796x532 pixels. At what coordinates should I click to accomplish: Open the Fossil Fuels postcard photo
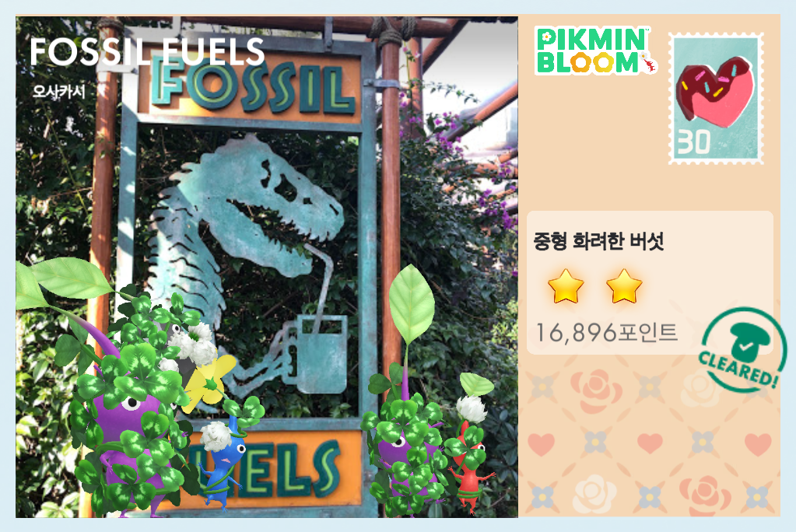[267, 267]
